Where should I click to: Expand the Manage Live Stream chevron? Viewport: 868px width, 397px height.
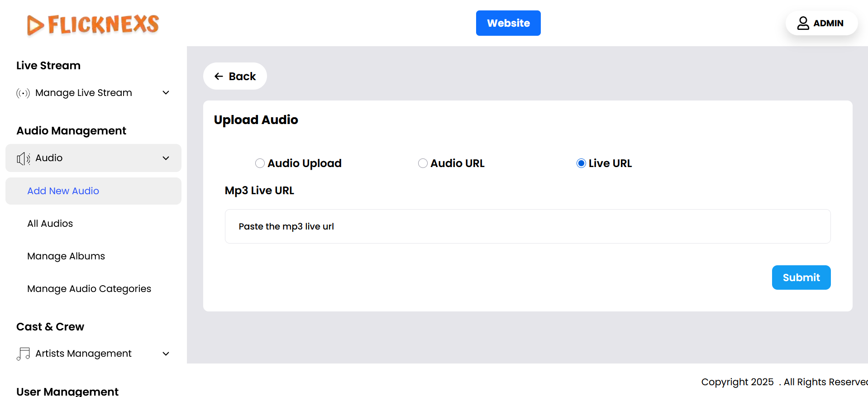click(x=166, y=93)
